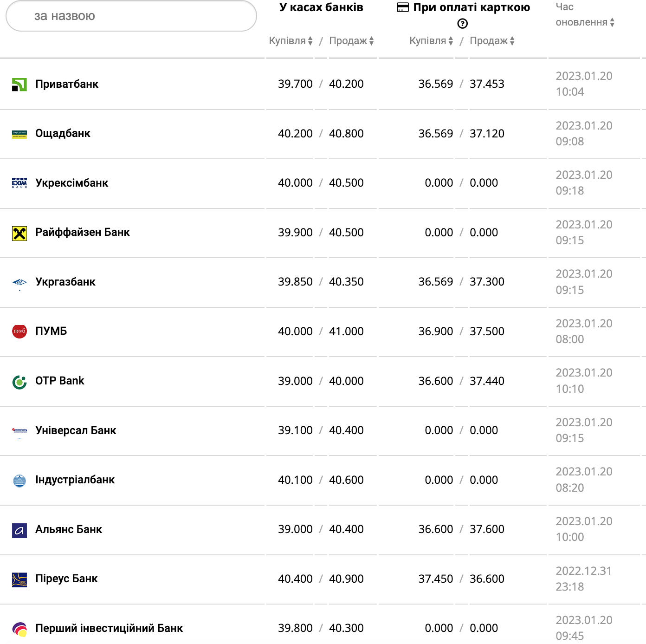The height and width of the screenshot is (644, 646).
Task: Click the Індустріалбанк round logo
Action: (x=19, y=481)
